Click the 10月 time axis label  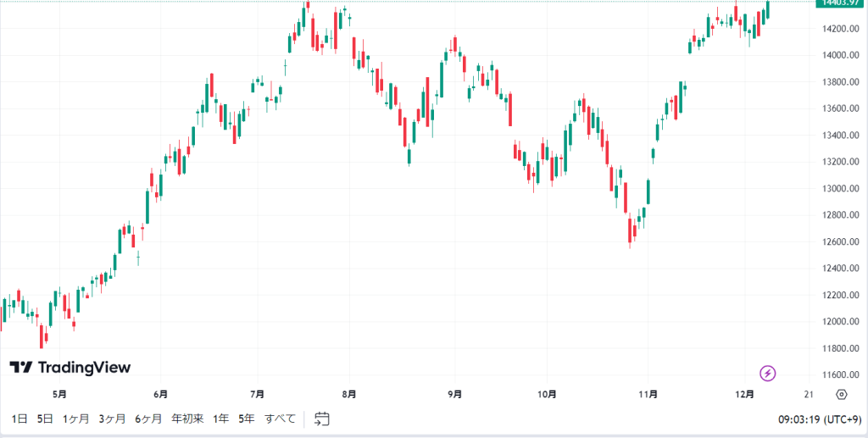click(x=547, y=394)
